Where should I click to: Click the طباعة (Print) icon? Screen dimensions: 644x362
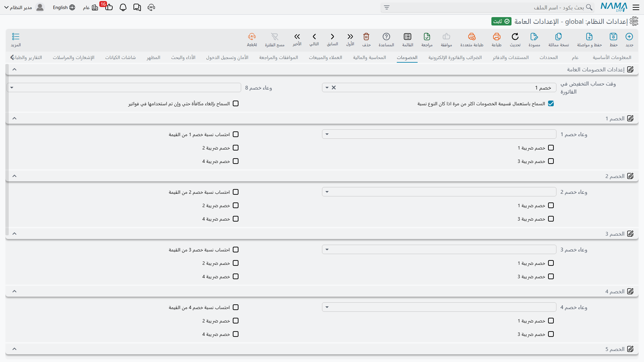[497, 37]
